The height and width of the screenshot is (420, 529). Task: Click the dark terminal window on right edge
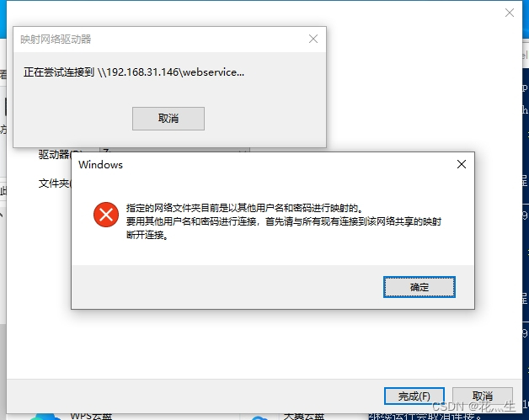coord(526,236)
